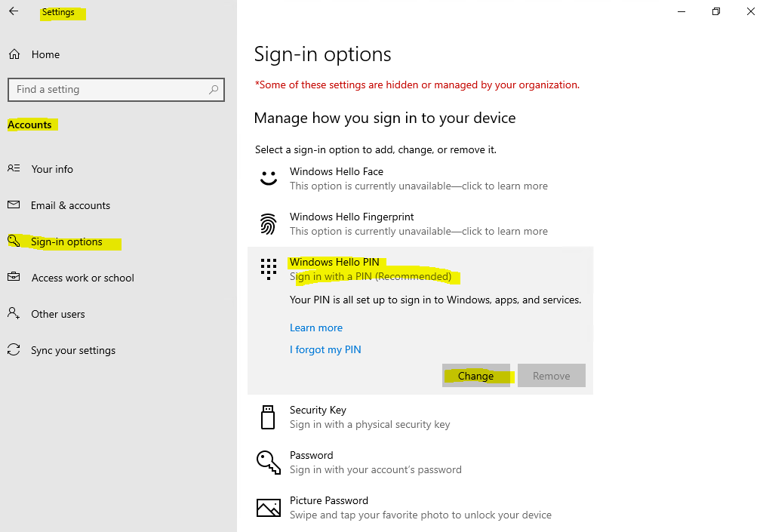The width and height of the screenshot is (763, 532).
Task: Click the back arrow in Settings
Action: coord(14,11)
